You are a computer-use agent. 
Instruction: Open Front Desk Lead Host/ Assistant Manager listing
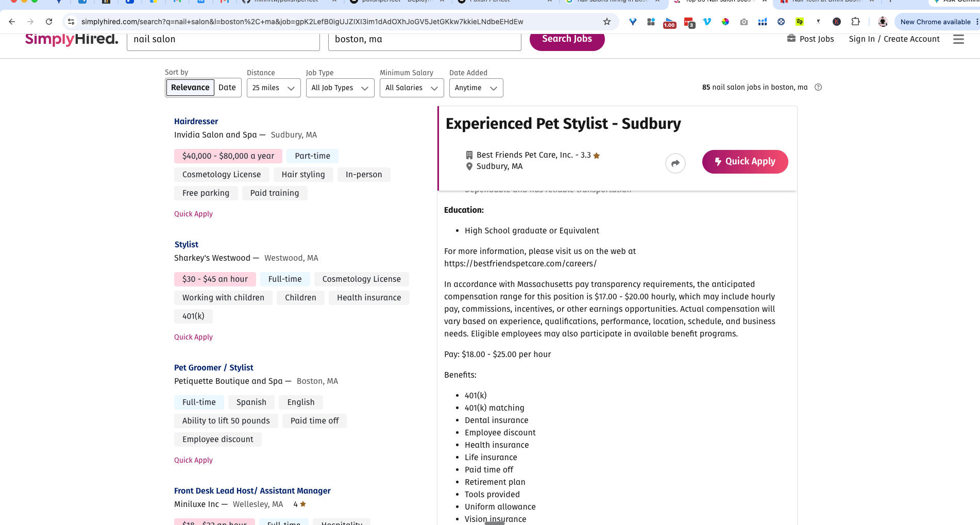click(x=252, y=490)
